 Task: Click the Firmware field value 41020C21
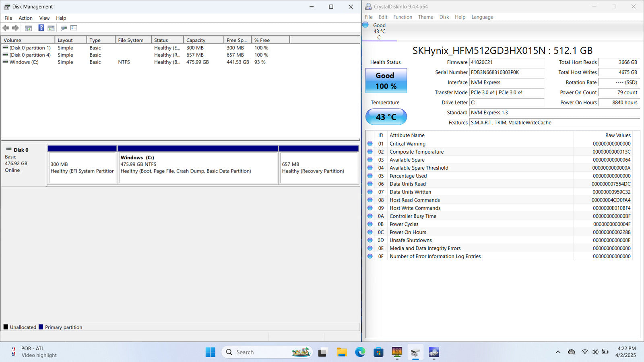[x=507, y=62]
